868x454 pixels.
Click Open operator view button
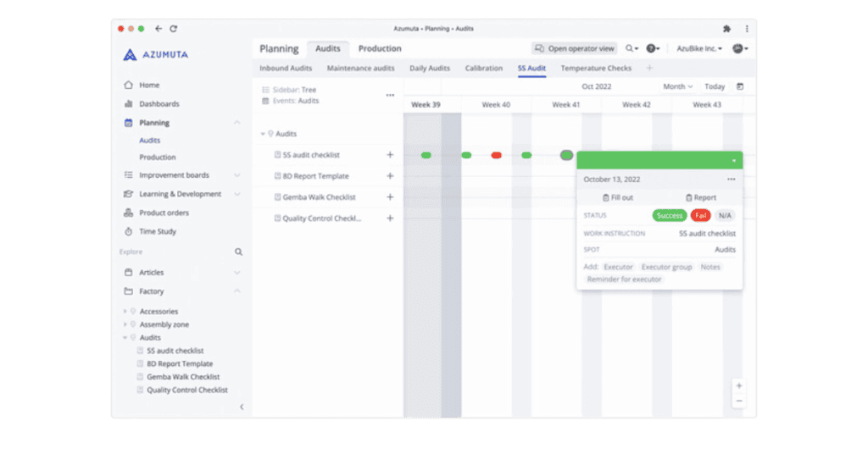pyautogui.click(x=575, y=48)
